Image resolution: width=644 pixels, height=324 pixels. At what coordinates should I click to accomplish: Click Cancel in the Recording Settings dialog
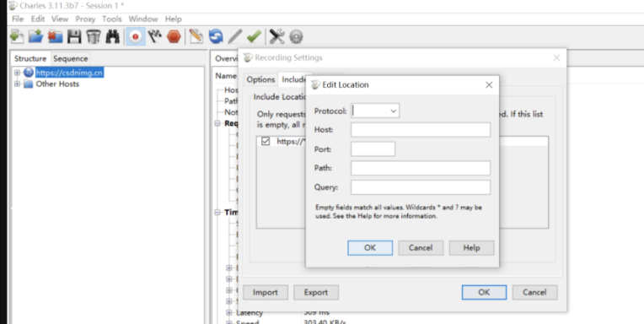534,292
